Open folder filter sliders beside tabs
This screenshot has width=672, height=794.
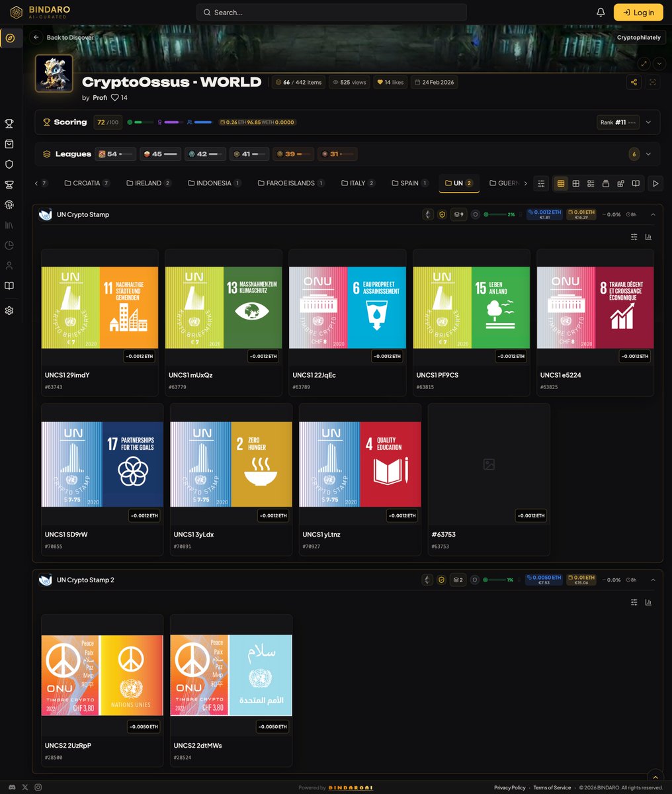[541, 183]
